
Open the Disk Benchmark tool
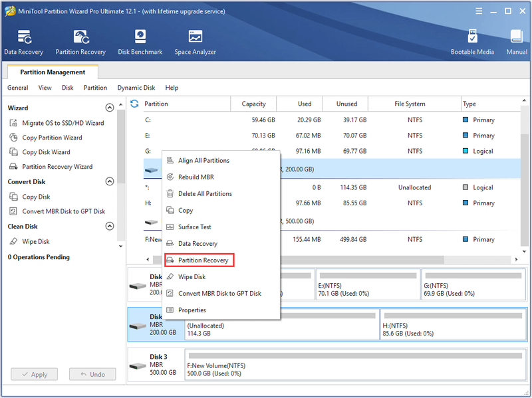pos(140,42)
